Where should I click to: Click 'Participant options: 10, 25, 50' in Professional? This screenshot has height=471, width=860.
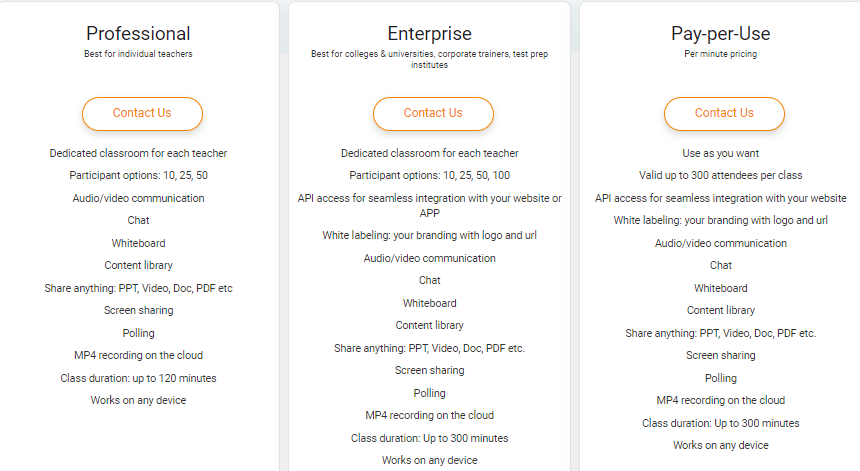[x=138, y=175]
